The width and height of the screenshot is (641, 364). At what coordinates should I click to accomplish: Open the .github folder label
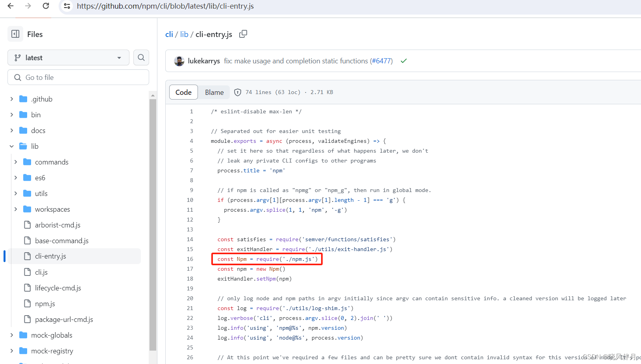(42, 99)
